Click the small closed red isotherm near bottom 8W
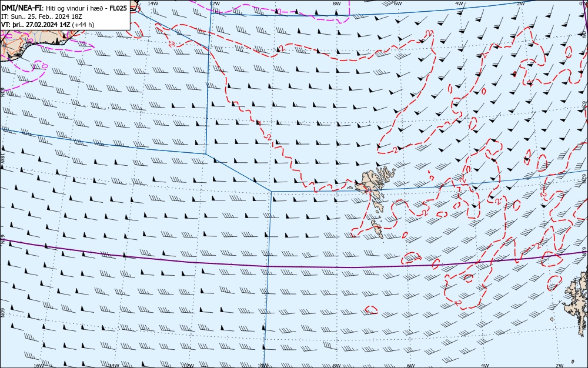 [371, 310]
